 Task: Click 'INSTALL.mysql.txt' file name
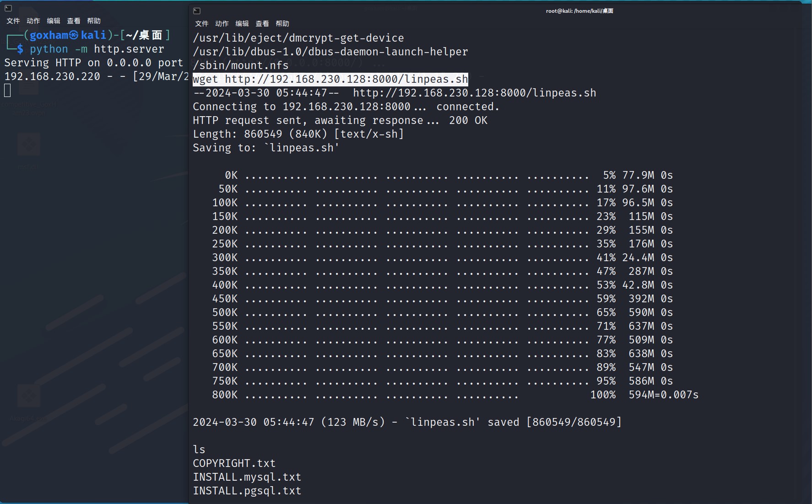click(247, 477)
